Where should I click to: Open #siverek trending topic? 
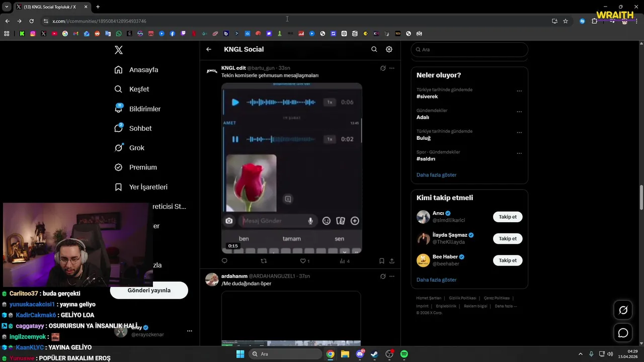coord(427,97)
